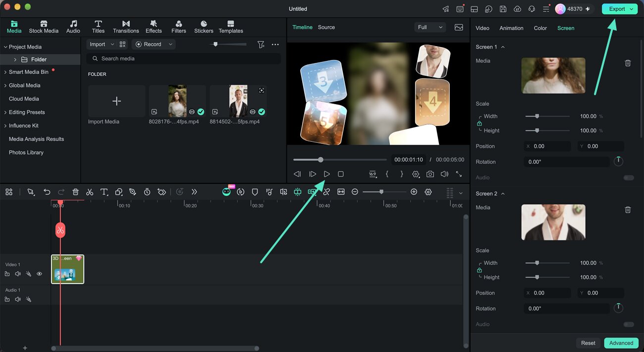Open the three-dots more options in media panel
Image resolution: width=644 pixels, height=352 pixels.
(x=275, y=44)
